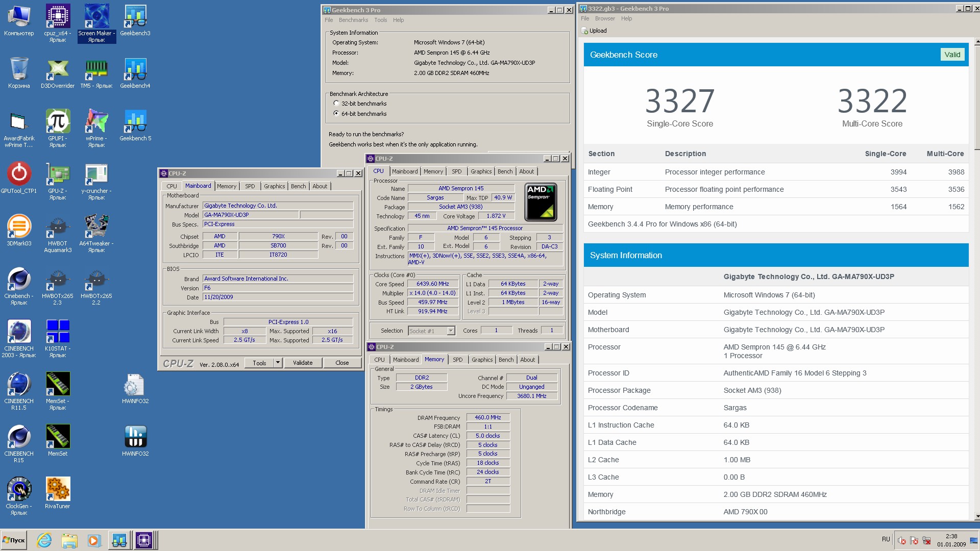Launch GPU-Z shortcut icon
Viewport: 980px width, 551px height.
58,181
